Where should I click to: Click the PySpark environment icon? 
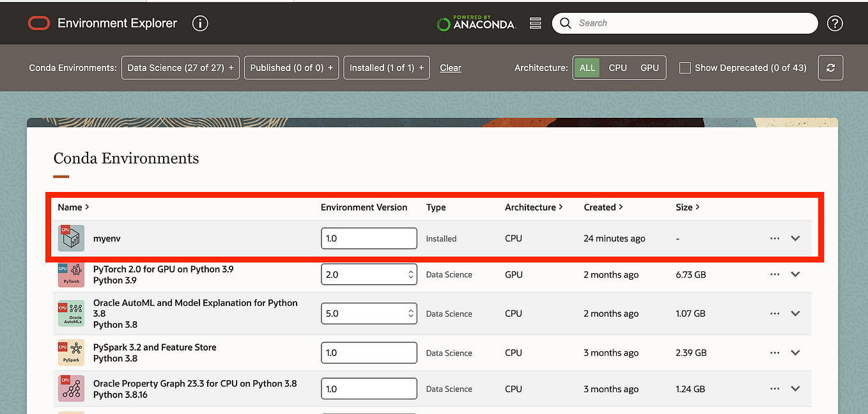coord(71,353)
